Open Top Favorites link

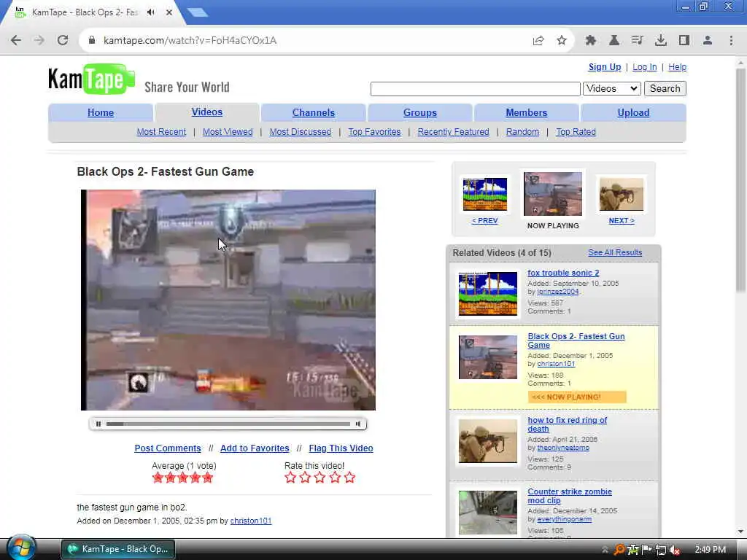[374, 132]
